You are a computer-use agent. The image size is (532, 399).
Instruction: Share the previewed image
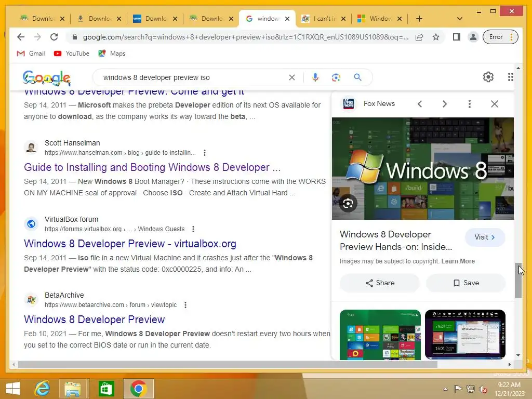(380, 283)
